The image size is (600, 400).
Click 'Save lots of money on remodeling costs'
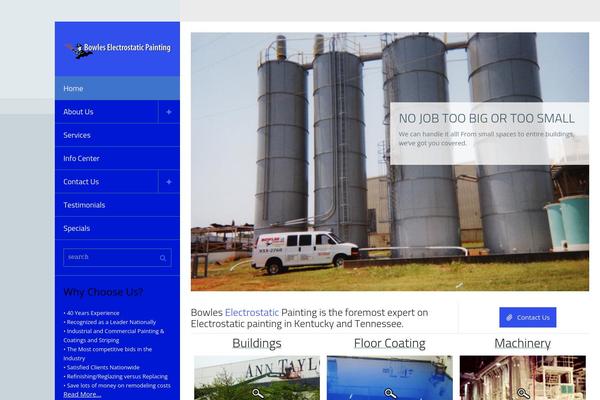tap(117, 385)
